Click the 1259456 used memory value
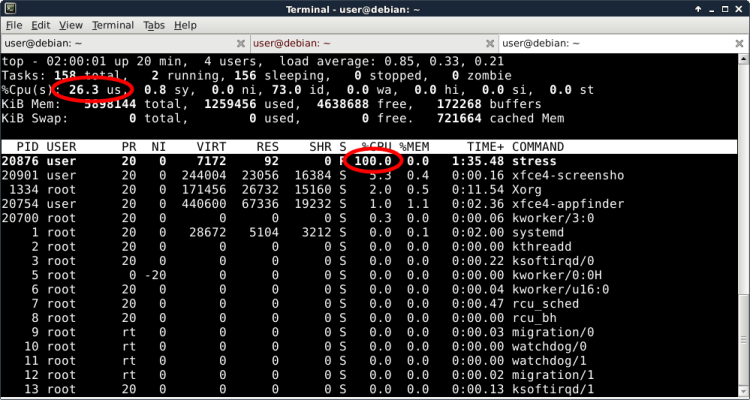 point(230,104)
